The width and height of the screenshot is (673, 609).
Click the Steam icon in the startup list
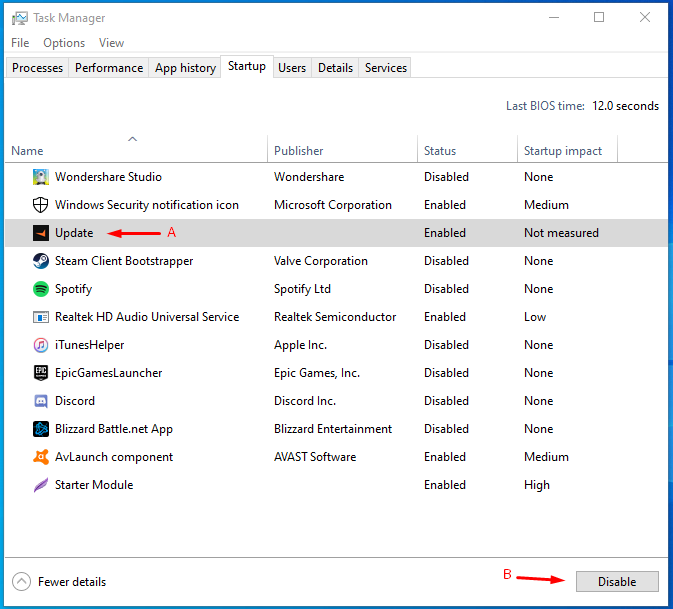click(x=40, y=261)
